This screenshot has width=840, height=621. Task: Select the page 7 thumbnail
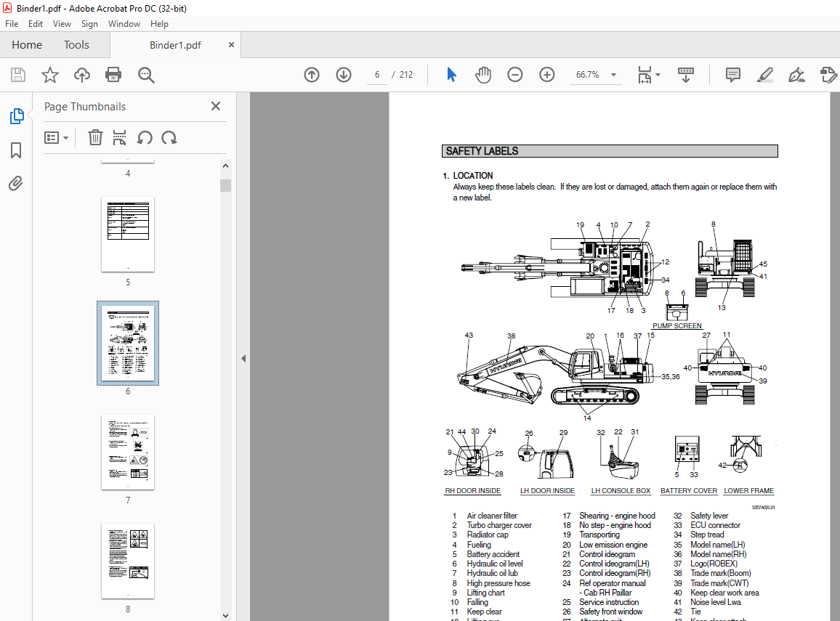[x=128, y=452]
